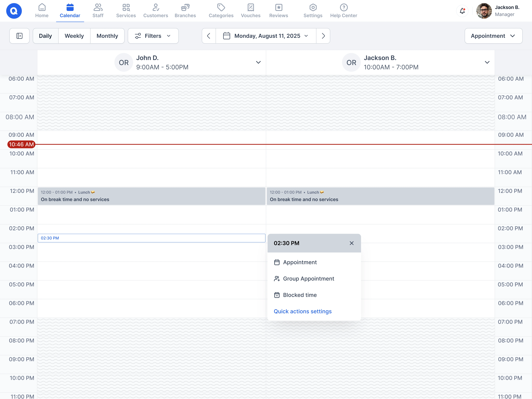The width and height of the screenshot is (532, 399).
Task: Select Blocked time from the quick actions menu
Action: point(300,295)
